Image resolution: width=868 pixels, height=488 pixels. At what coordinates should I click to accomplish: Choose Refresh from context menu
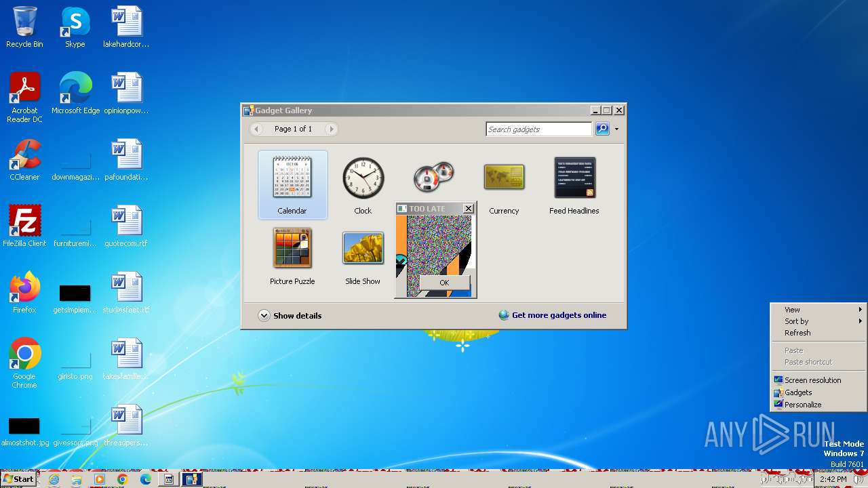pos(818,333)
